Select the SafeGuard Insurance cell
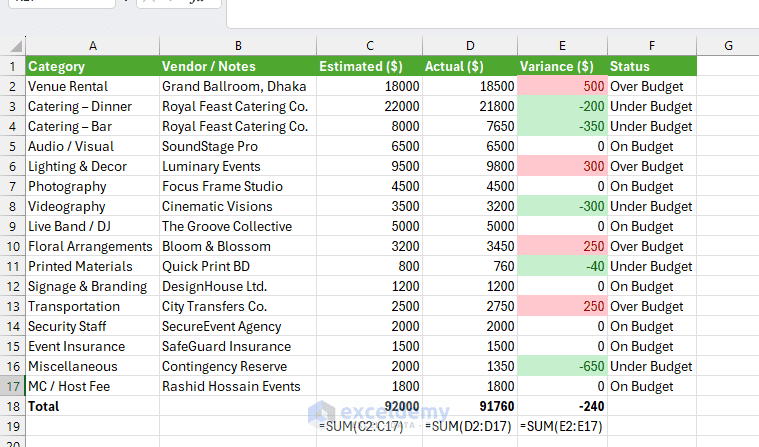The width and height of the screenshot is (759, 447). coord(238,346)
